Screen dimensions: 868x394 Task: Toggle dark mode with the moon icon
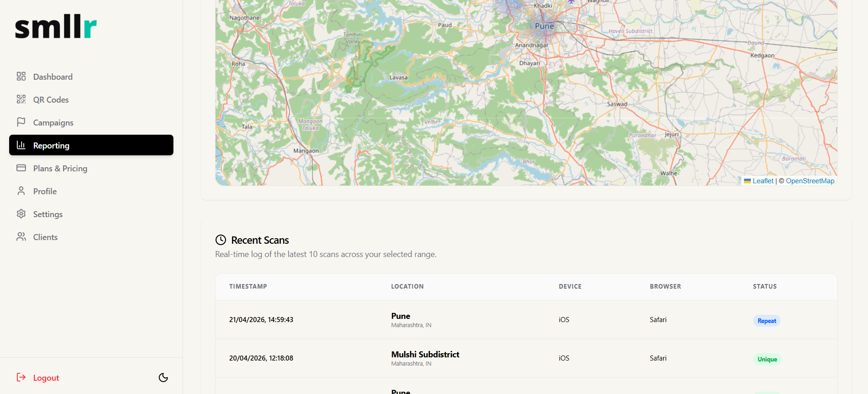point(163,378)
